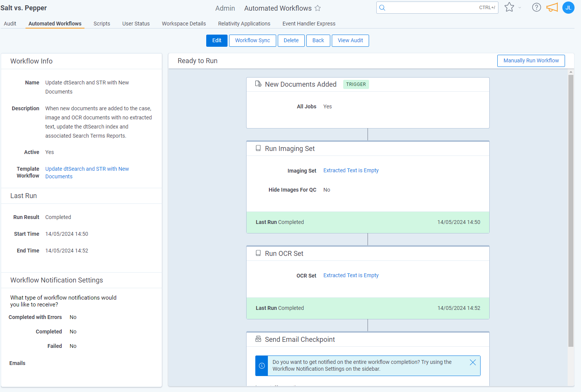This screenshot has height=392, width=581.
Task: Click the Back button
Action: tap(318, 41)
